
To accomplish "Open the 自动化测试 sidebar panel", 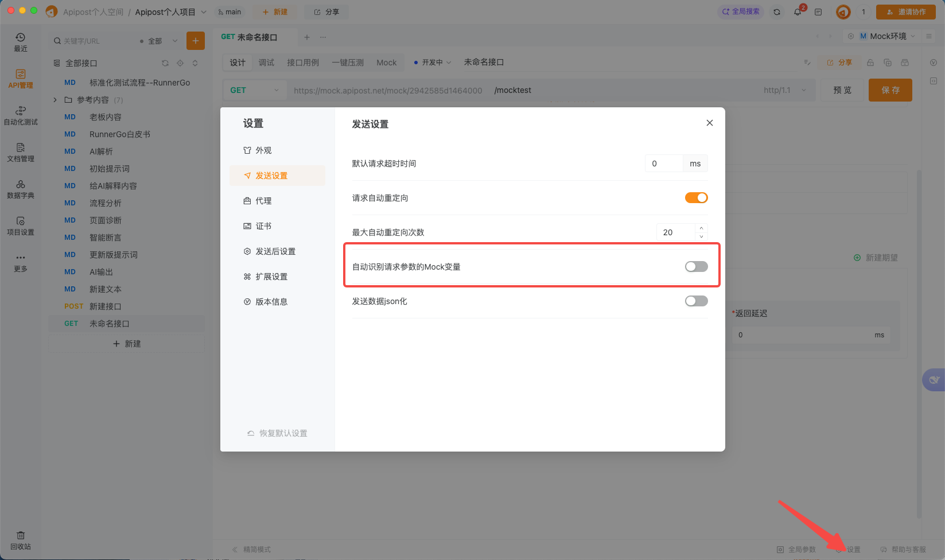I will (20, 115).
